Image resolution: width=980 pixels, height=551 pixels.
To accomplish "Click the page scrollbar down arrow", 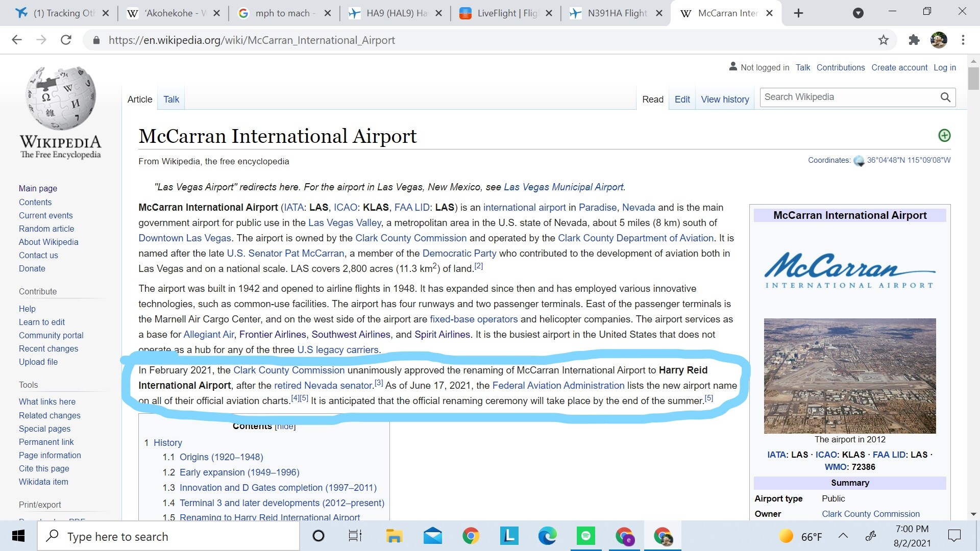I will [973, 514].
